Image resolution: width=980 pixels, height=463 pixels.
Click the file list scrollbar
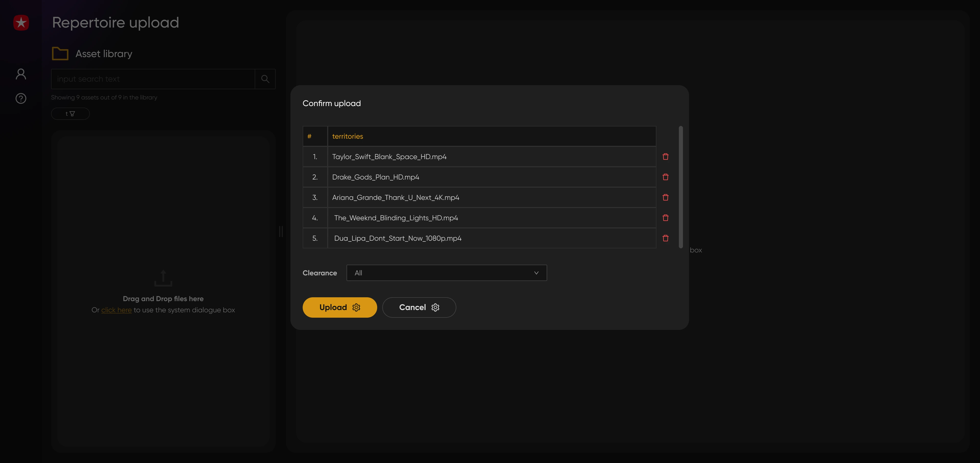point(681,187)
